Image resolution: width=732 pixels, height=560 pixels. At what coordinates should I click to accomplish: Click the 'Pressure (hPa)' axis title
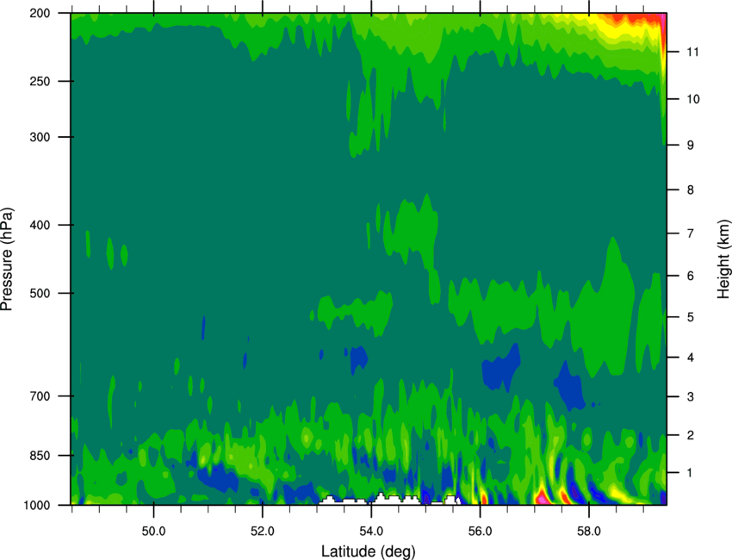pos(7,259)
